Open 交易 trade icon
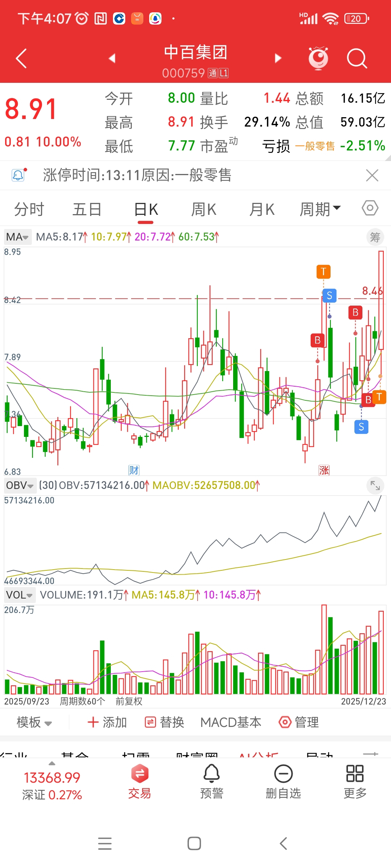Screen dimensions: 391x868 click(140, 781)
